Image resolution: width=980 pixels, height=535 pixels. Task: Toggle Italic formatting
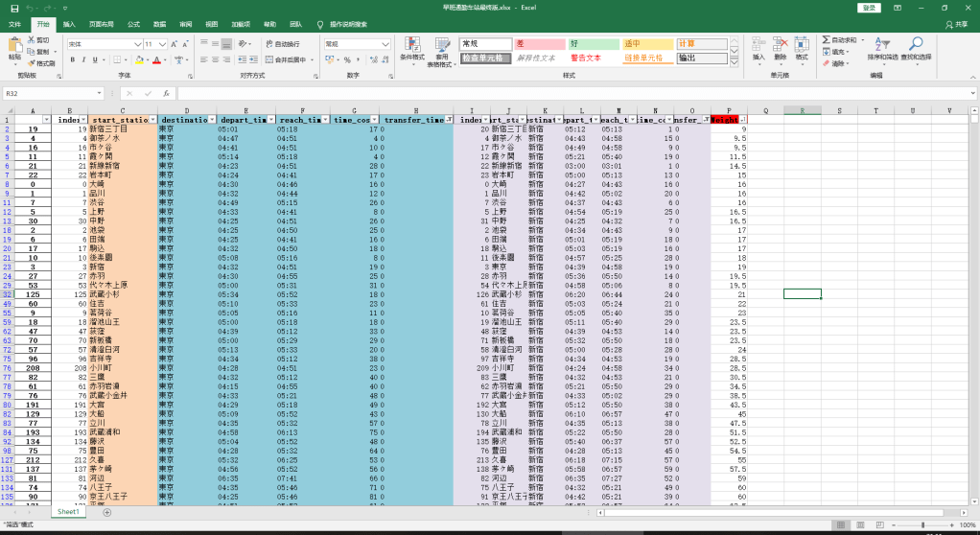click(x=83, y=59)
